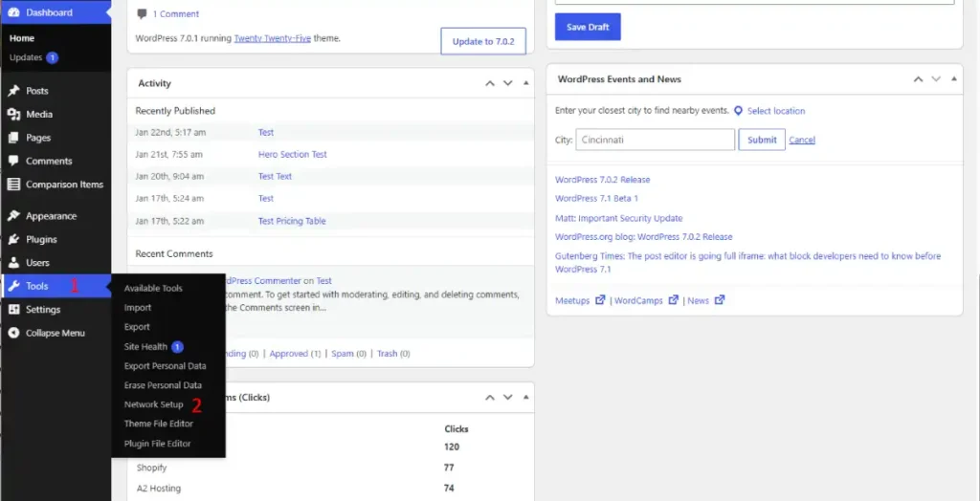Click the Updates count badge in sidebar

(x=52, y=57)
